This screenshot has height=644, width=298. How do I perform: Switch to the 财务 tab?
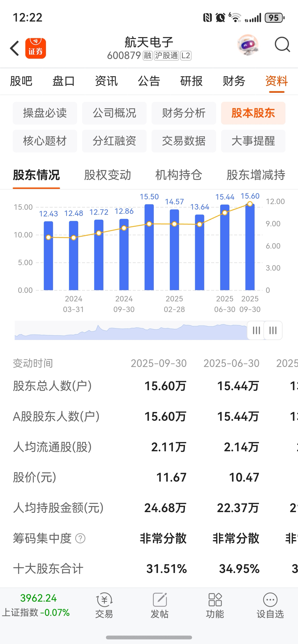234,81
